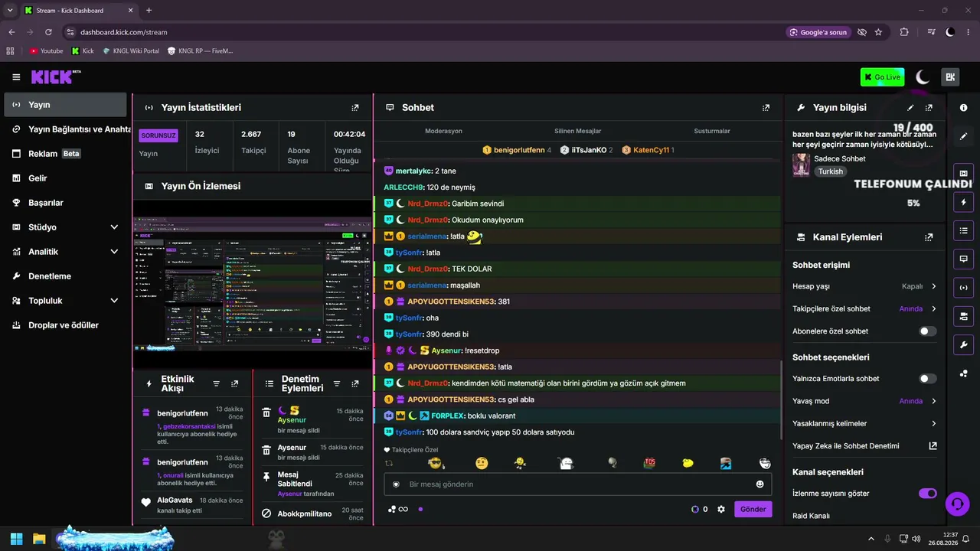Send the message with Gönder button

pyautogui.click(x=753, y=509)
